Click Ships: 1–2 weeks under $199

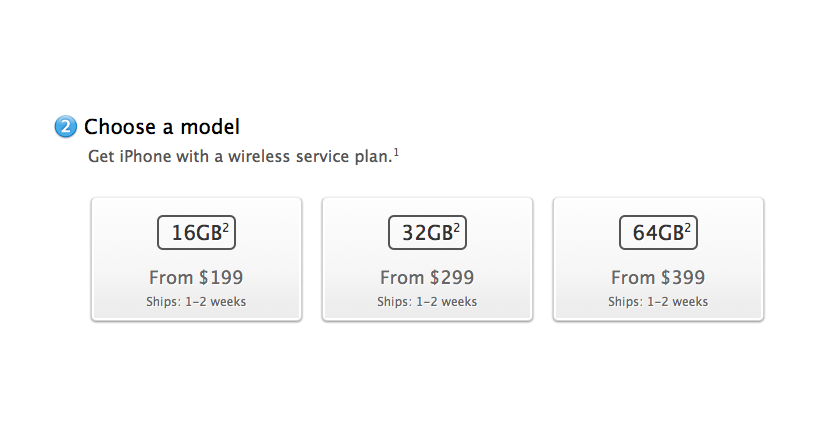pyautogui.click(x=196, y=302)
